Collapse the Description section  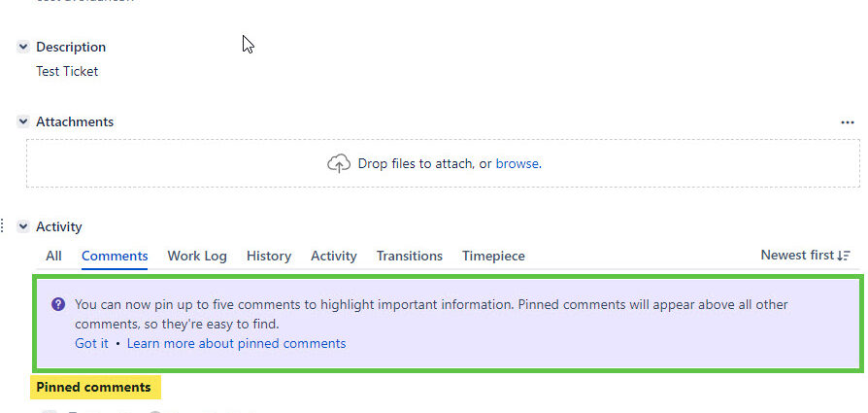pos(22,47)
